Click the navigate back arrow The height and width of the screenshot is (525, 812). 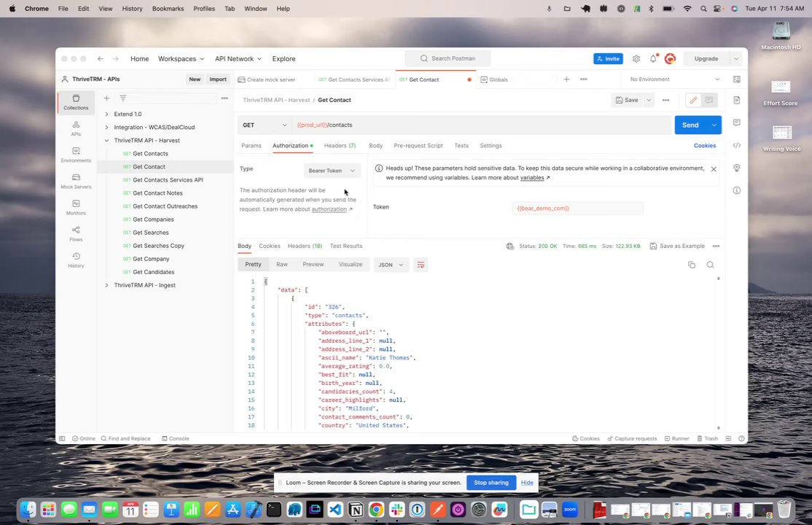coord(101,58)
